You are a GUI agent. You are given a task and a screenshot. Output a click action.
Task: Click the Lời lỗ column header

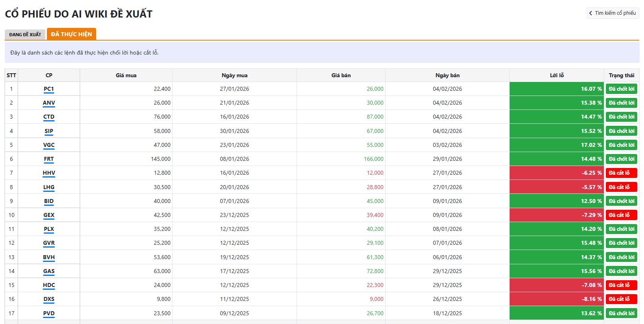[x=557, y=75]
